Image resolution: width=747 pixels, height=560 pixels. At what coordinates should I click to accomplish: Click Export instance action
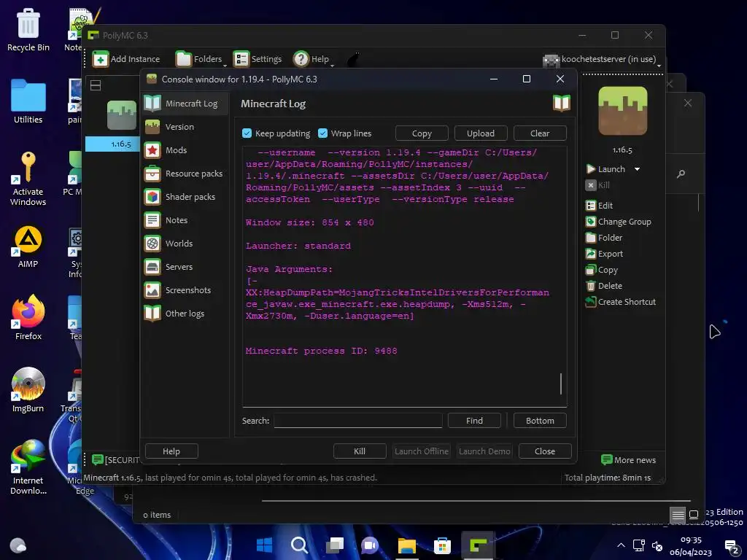click(x=605, y=254)
